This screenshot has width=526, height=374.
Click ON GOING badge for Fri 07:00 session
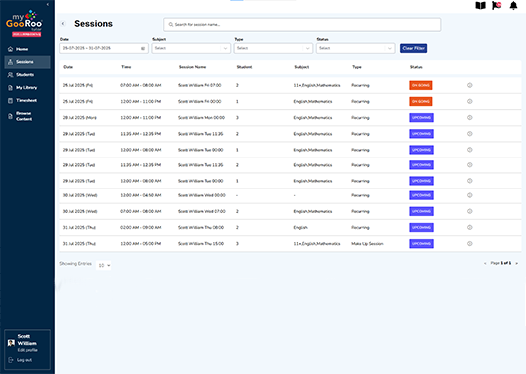click(421, 85)
